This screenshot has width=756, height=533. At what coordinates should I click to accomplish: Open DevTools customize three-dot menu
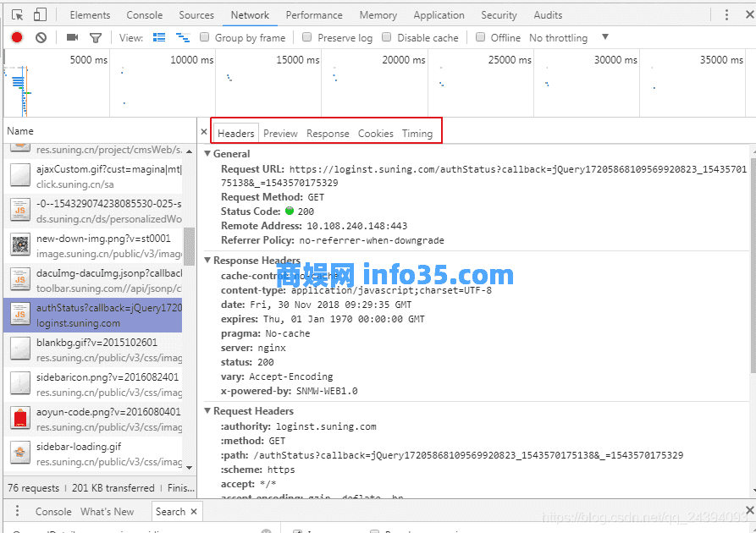click(726, 15)
